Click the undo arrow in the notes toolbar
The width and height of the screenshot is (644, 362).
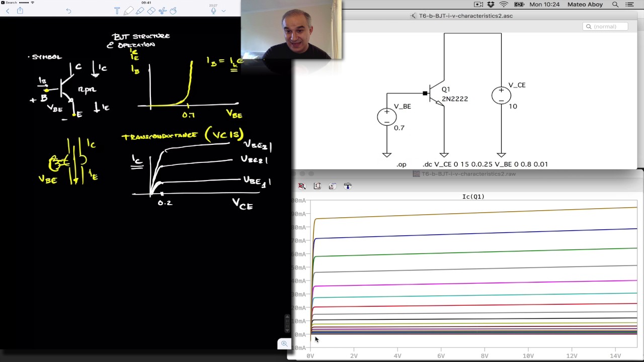point(69,11)
